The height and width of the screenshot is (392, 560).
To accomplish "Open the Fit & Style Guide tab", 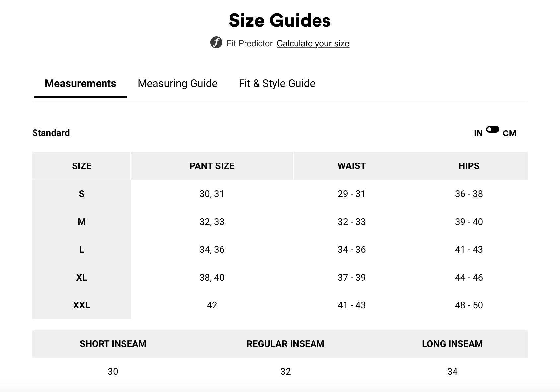I will pos(277,83).
